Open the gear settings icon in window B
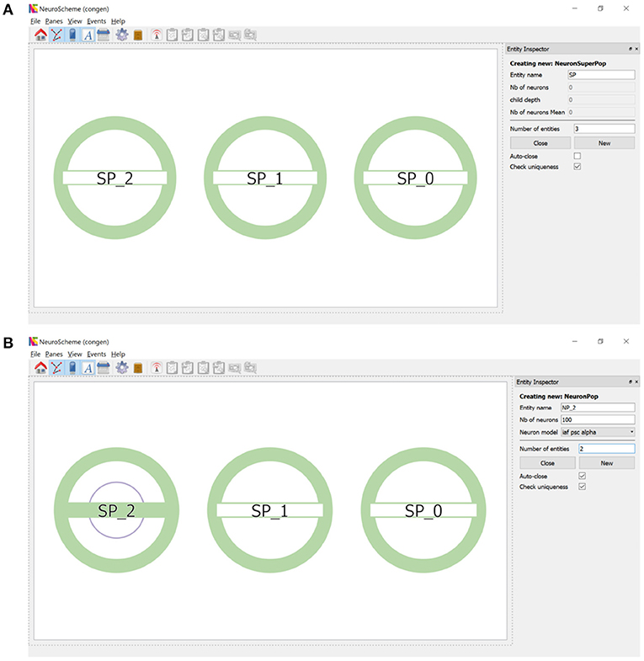Screen dimensions: 644x661 [x=122, y=368]
